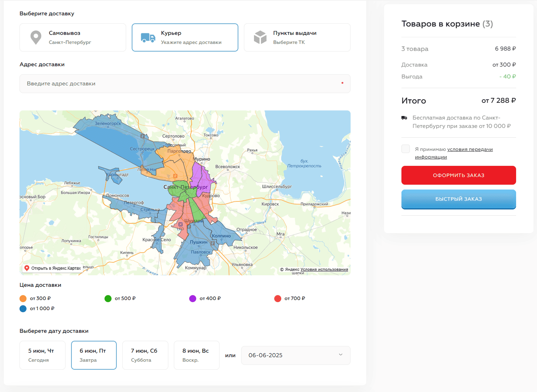Click Всеволожск on the delivery map
This screenshot has width=537, height=392.
pyautogui.click(x=228, y=167)
